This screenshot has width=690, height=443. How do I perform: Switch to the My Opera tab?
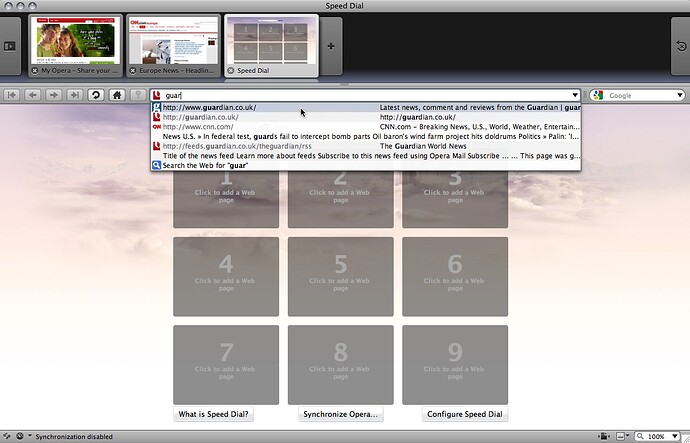76,46
